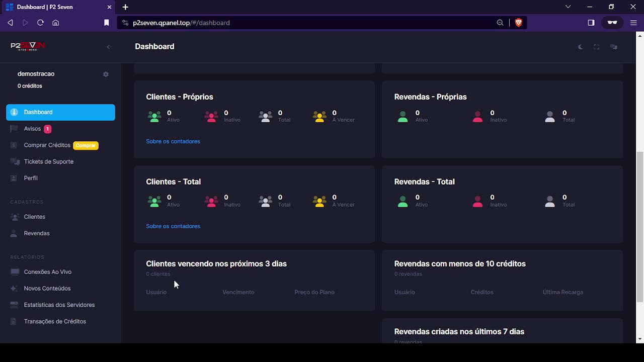Open Tickets de Suporte

49,162
